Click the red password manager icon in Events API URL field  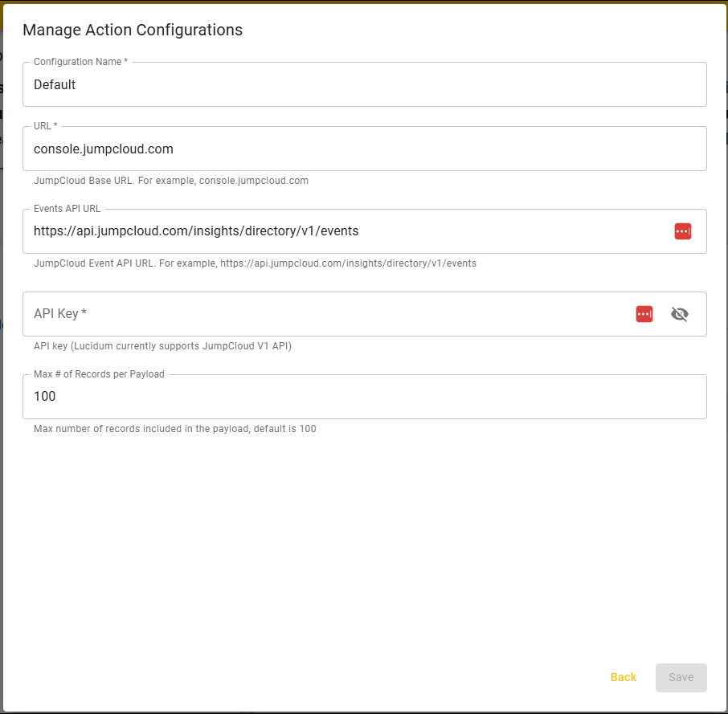[682, 231]
